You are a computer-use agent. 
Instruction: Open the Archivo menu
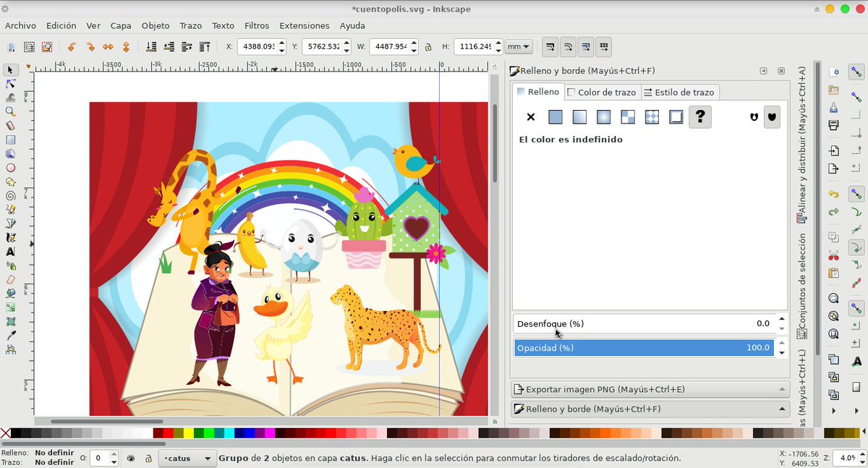pyautogui.click(x=20, y=25)
